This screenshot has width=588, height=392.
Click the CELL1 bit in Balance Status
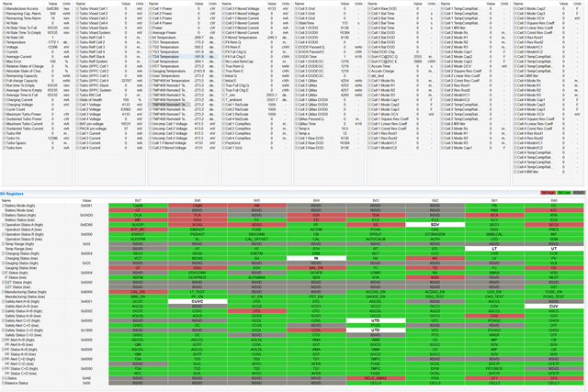click(x=554, y=384)
